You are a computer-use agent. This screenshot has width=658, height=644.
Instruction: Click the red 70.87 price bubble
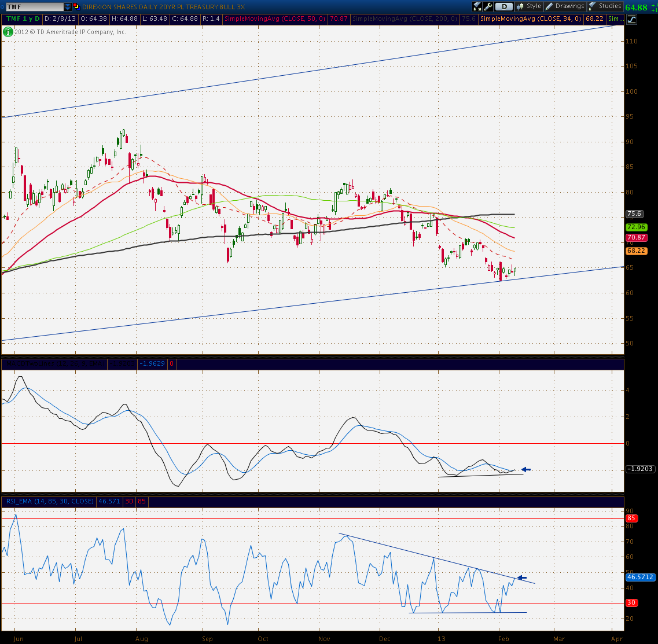(x=637, y=237)
